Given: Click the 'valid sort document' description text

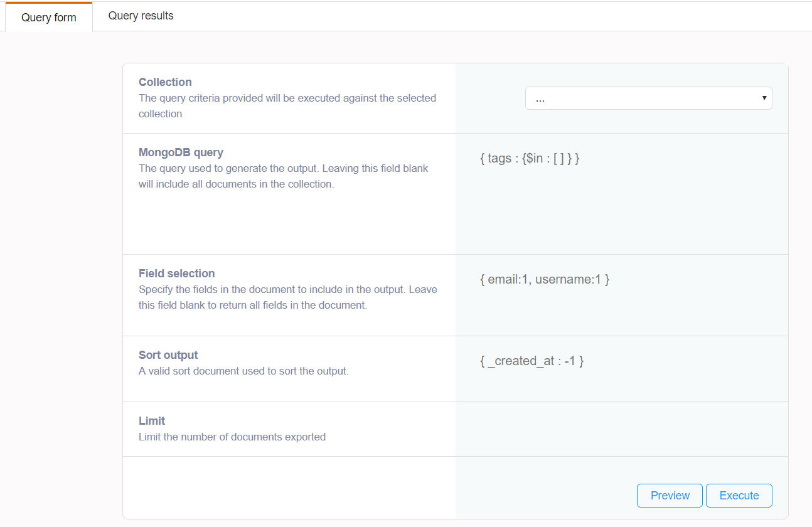Looking at the screenshot, I should pos(243,371).
